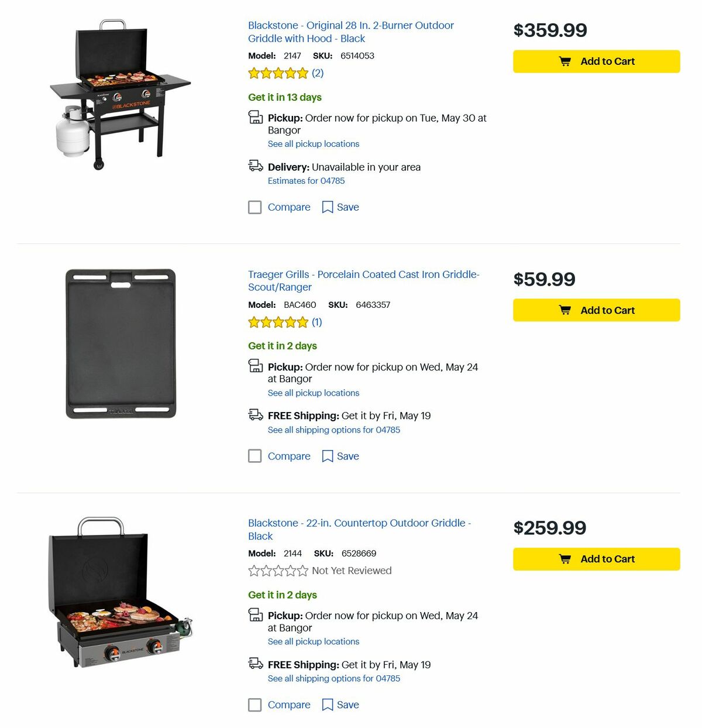Screen dimensions: 702x728
Task: Click the pickup icon for Blackstone 22-in countertop griddle
Action: tap(256, 615)
